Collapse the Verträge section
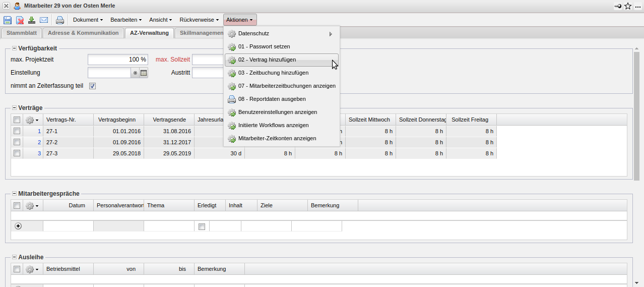The height and width of the screenshot is (287, 644). (14, 108)
